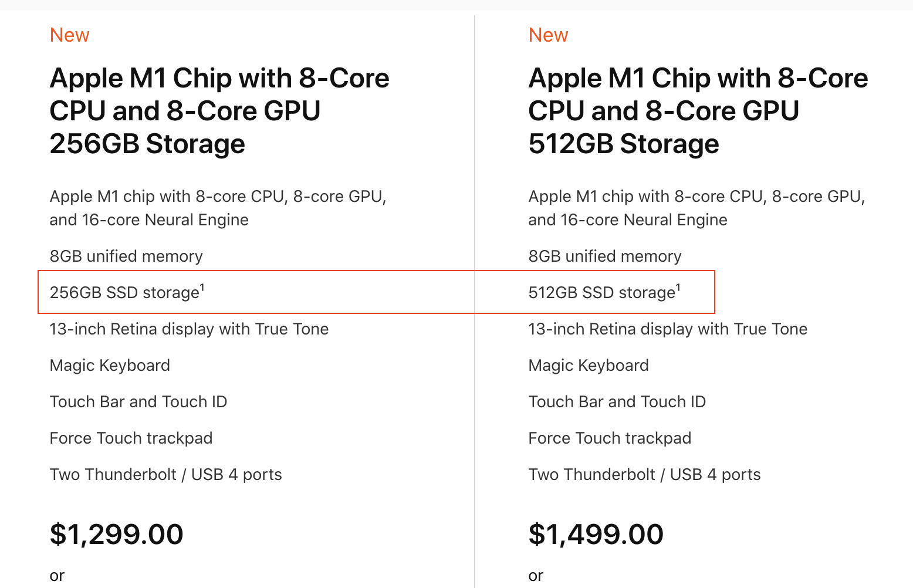Click 8GB unified memory in the 256GB column
This screenshot has width=913, height=588.
click(x=126, y=256)
